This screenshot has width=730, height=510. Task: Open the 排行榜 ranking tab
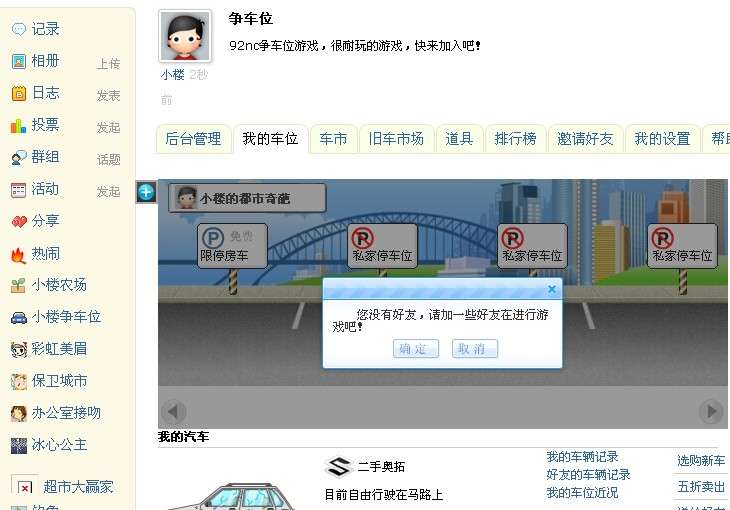pos(515,139)
